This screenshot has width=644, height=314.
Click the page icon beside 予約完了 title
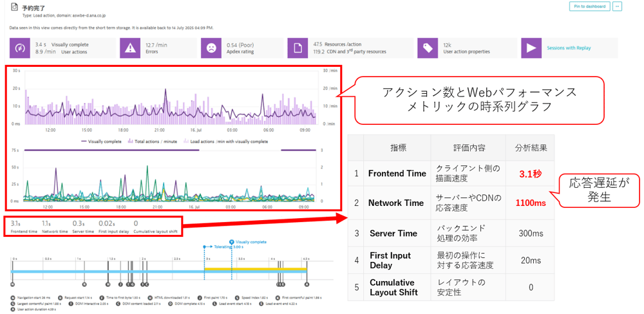click(14, 7)
